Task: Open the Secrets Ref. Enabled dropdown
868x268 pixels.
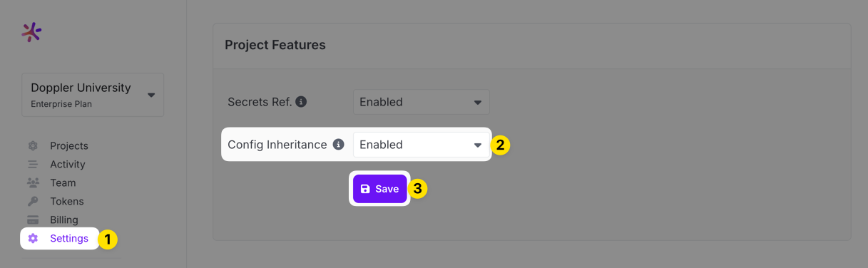Action: (421, 102)
